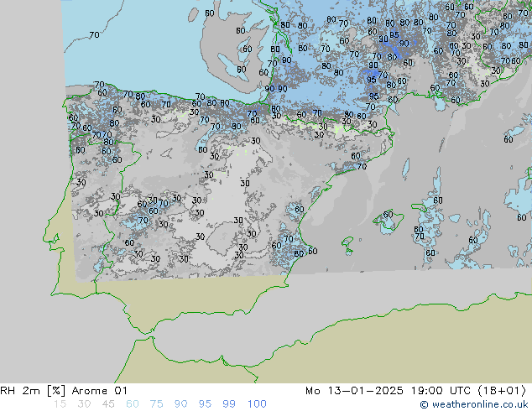Screen dimensions: 532x411
Task: Click the legend value 99
Action: [x=229, y=404]
